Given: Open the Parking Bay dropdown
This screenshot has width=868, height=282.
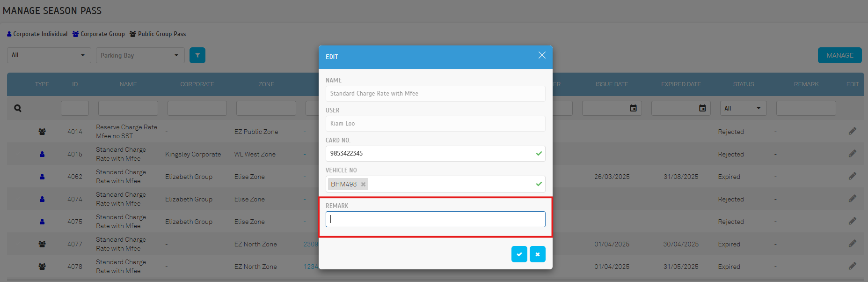Looking at the screenshot, I should [x=140, y=55].
